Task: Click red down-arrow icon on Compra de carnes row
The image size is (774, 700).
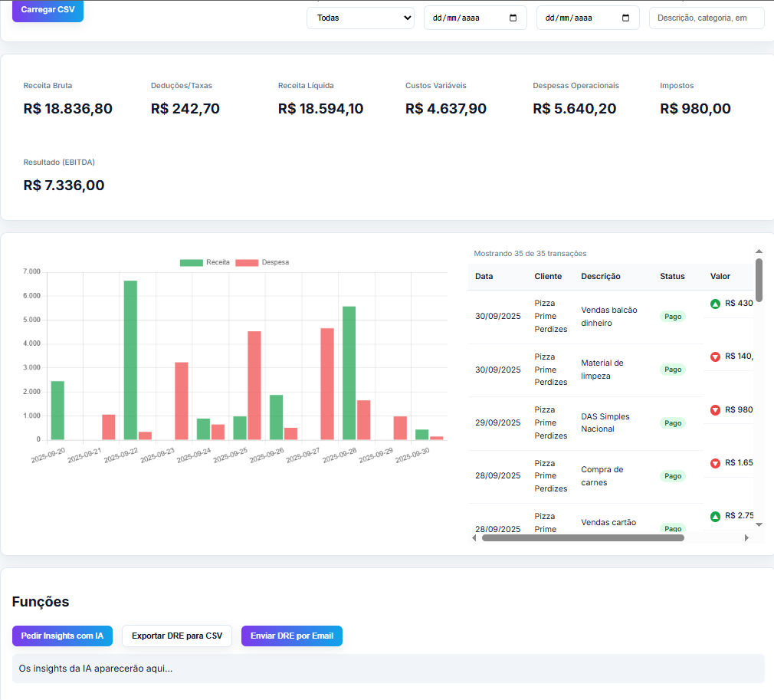Action: (x=715, y=463)
